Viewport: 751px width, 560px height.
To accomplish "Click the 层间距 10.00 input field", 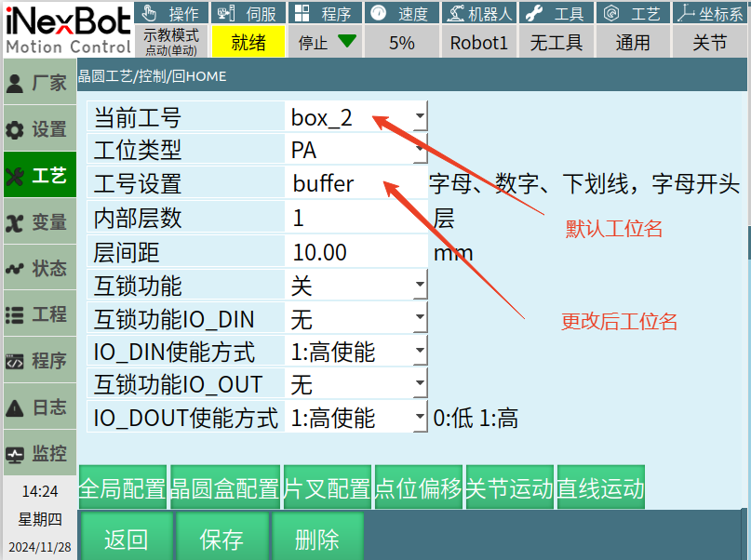I will 354,252.
